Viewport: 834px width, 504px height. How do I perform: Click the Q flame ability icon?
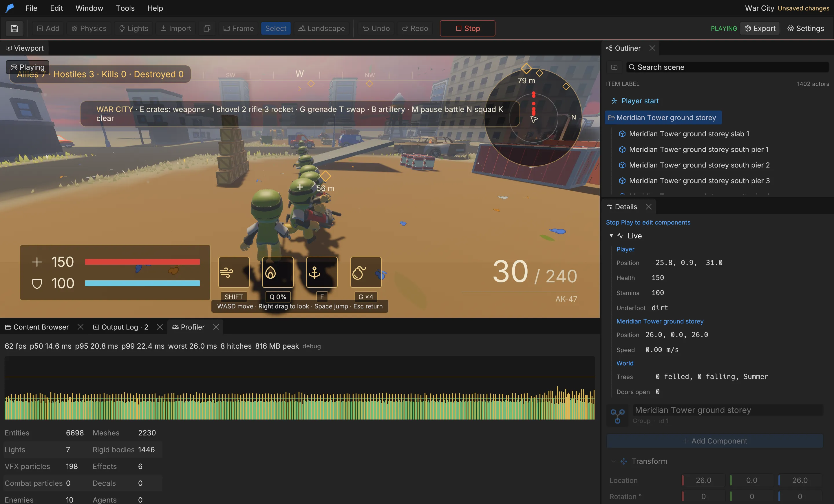(277, 272)
